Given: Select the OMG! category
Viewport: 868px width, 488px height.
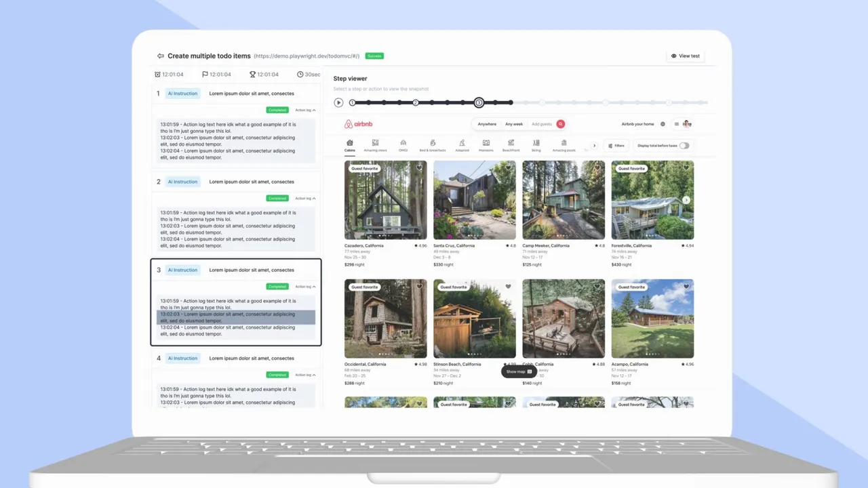Looking at the screenshot, I should [x=403, y=146].
